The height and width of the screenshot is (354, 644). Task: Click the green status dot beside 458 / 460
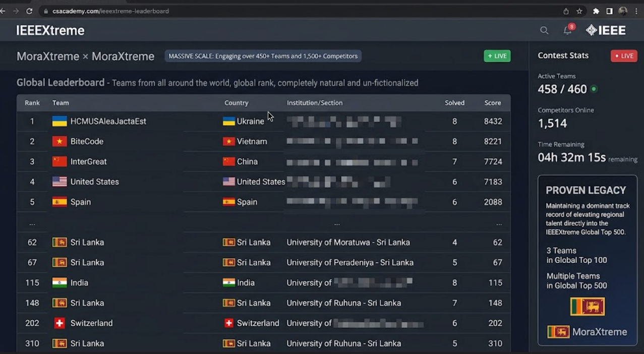[x=594, y=89]
